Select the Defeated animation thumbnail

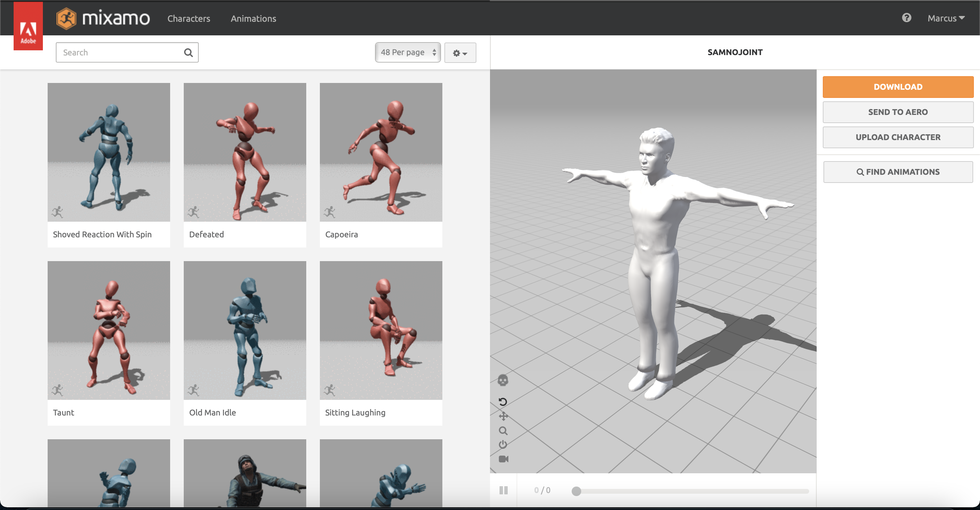click(x=245, y=152)
